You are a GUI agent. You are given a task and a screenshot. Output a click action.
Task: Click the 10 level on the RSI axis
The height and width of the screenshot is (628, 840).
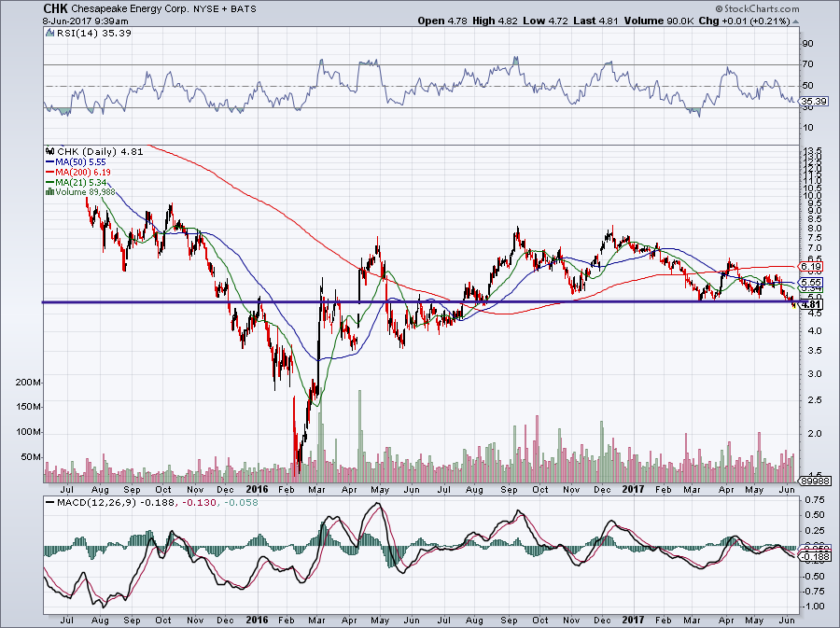pos(808,128)
